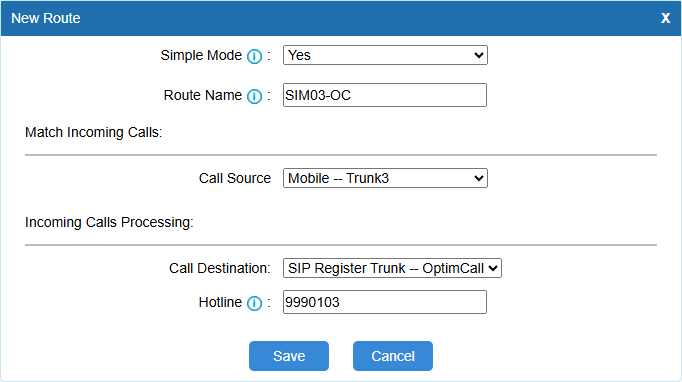Open the Call Destination SIP Register Trunk dropdown
The height and width of the screenshot is (382, 682).
tap(392, 268)
